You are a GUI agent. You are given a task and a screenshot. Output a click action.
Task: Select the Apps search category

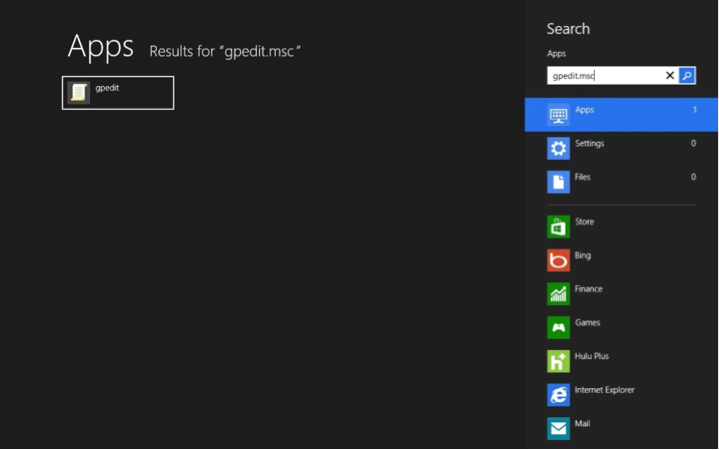[621, 115]
